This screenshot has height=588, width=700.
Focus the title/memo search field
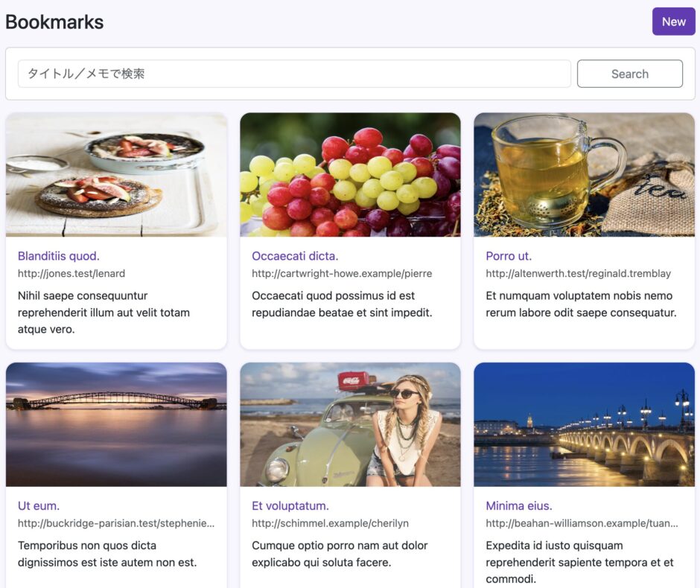pyautogui.click(x=294, y=74)
